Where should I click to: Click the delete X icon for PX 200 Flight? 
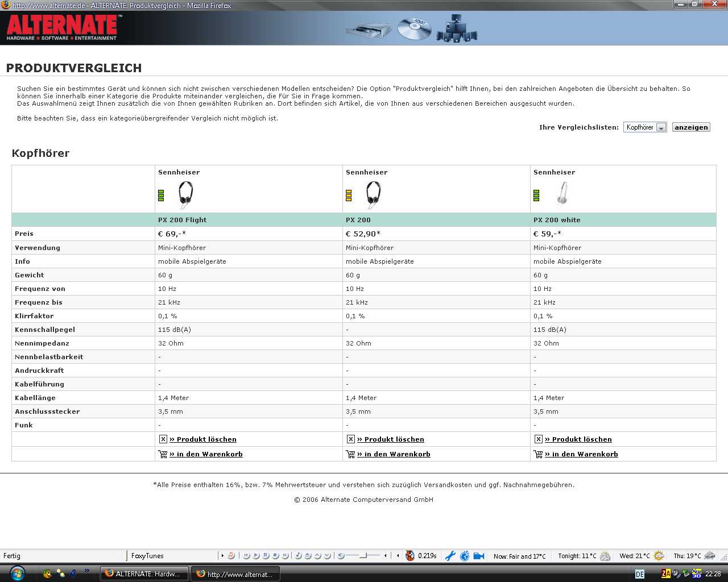click(163, 439)
